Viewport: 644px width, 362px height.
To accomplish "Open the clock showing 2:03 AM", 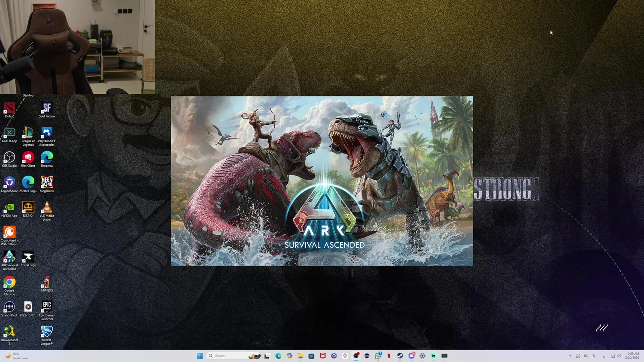I will click(x=633, y=356).
